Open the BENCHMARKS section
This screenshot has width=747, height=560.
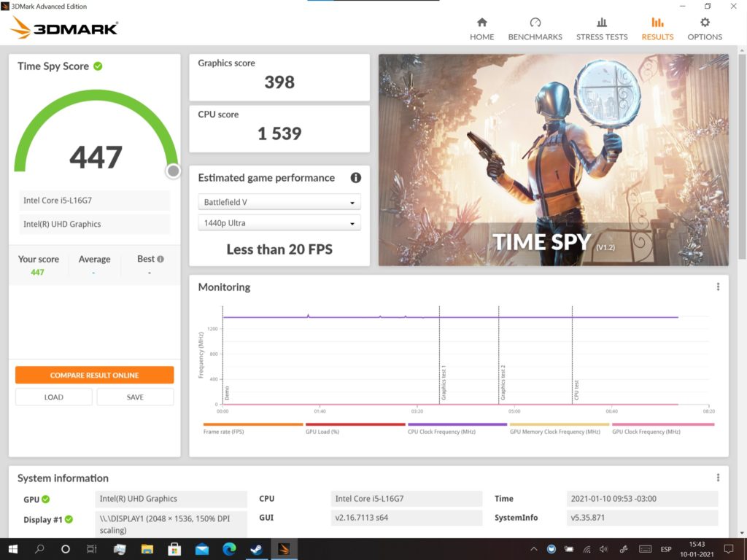point(535,28)
